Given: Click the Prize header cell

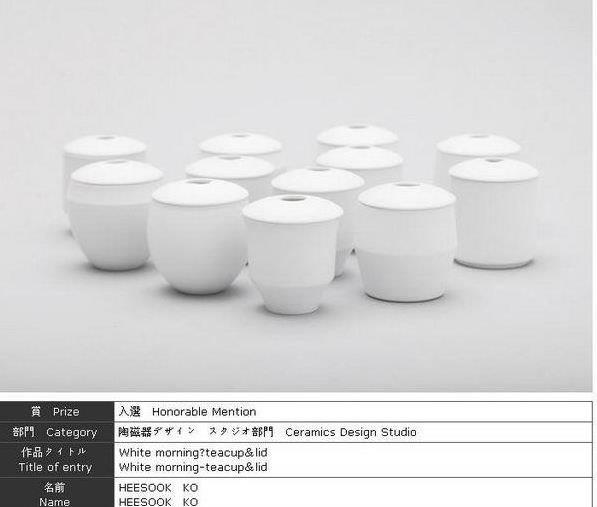Looking at the screenshot, I should tap(57, 412).
